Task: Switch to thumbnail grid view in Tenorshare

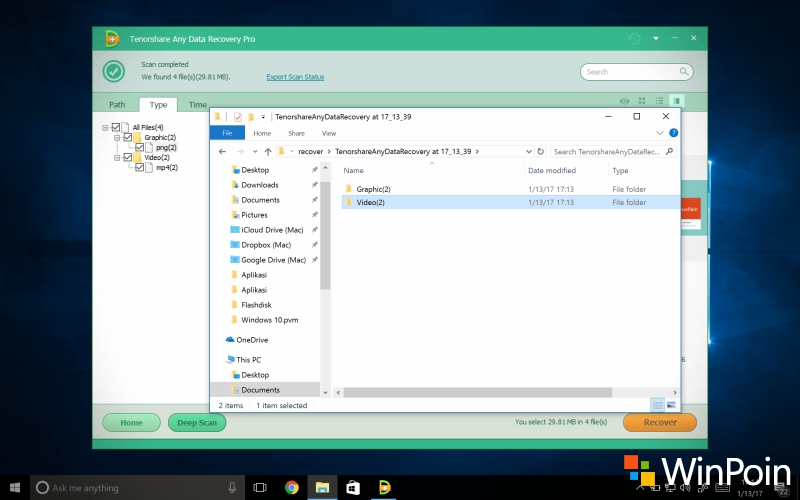Action: click(642, 101)
